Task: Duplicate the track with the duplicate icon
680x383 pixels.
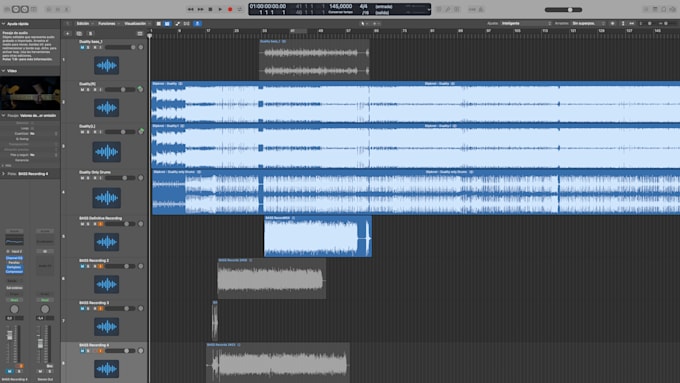Action: click(79, 33)
